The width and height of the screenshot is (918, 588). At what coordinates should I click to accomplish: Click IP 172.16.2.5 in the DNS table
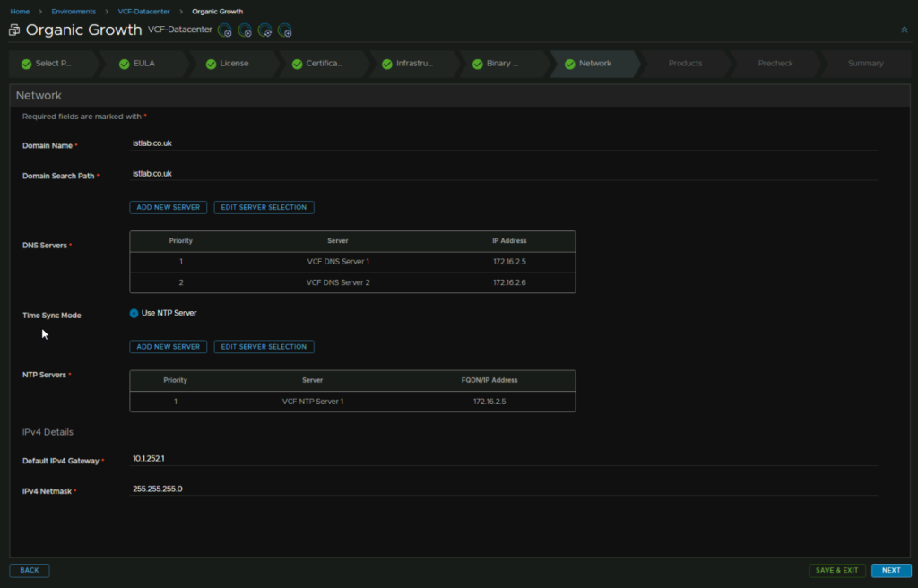(x=509, y=262)
